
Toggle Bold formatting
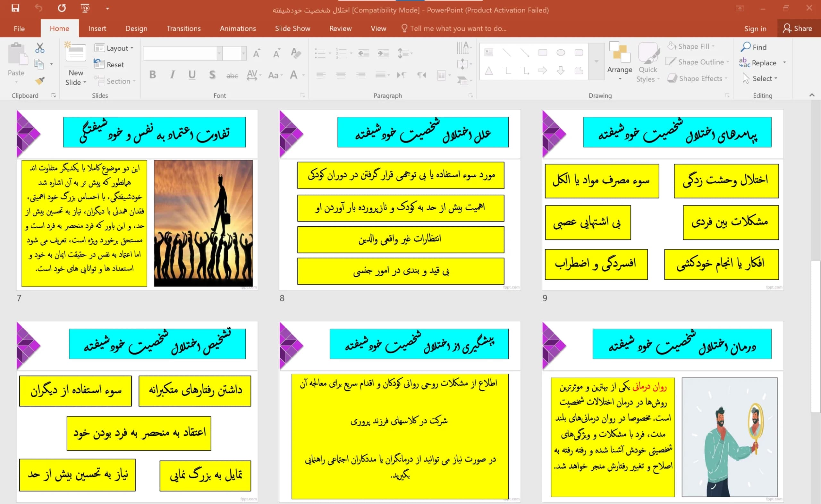coord(153,75)
